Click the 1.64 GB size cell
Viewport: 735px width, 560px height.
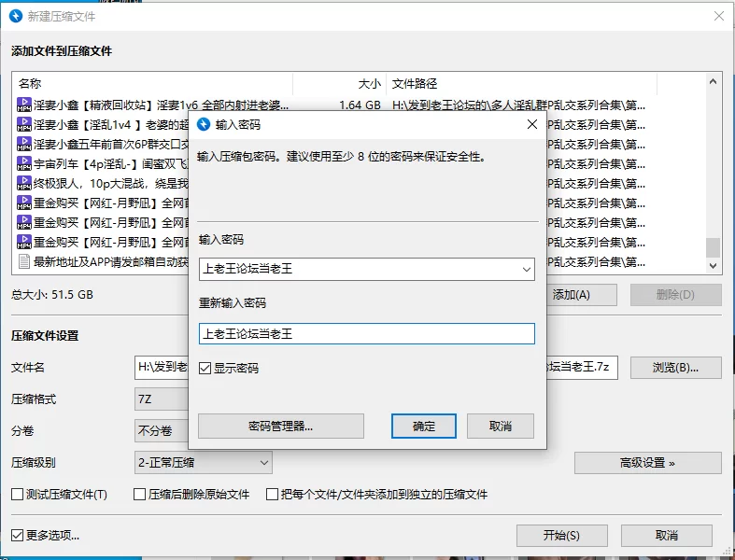coord(360,105)
